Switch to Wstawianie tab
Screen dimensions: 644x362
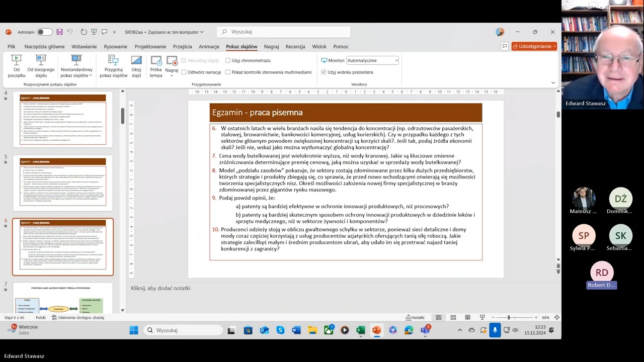pyautogui.click(x=84, y=47)
